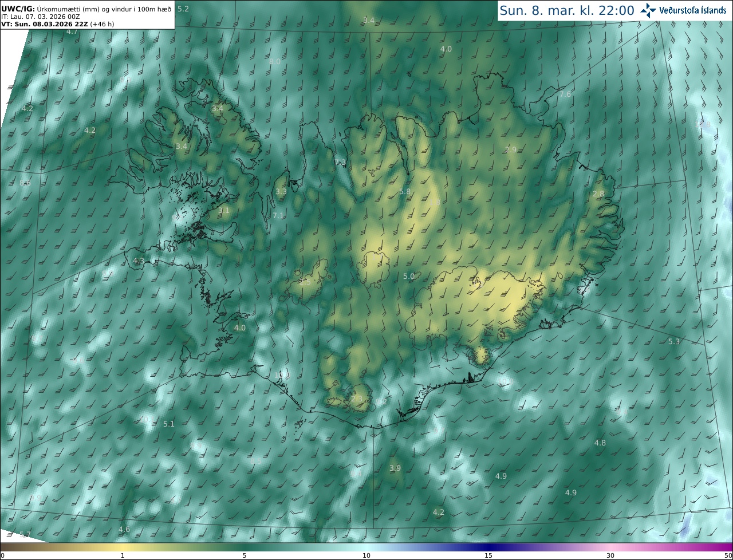Click the '3.1' value label on the map

pos(224,210)
